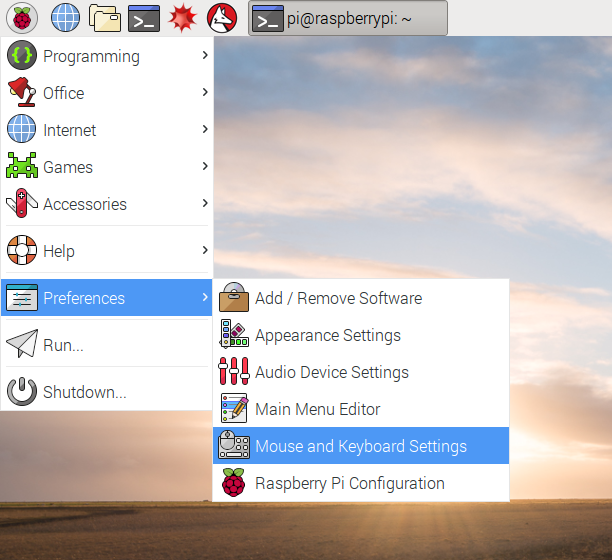612x560 pixels.
Task: Click the Shutdown power icon
Action: (22, 391)
